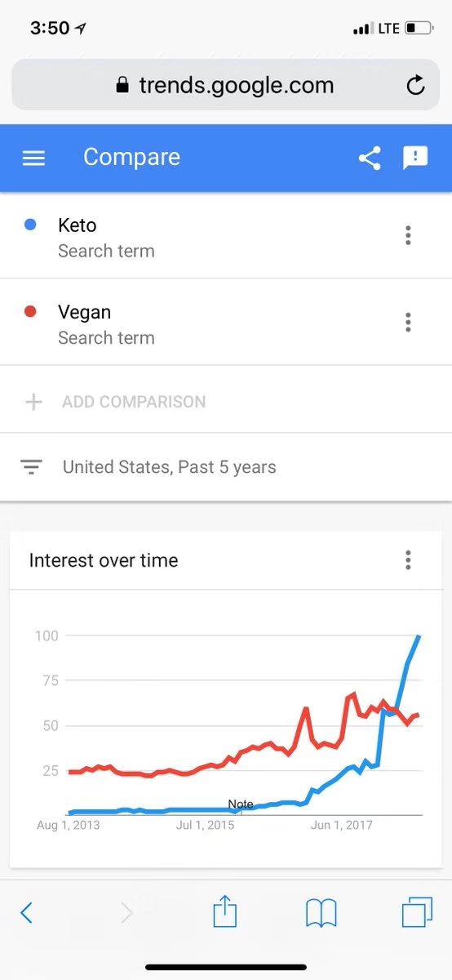Image resolution: width=452 pixels, height=980 pixels.
Task: Reload page with the refresh icon
Action: pyautogui.click(x=415, y=85)
